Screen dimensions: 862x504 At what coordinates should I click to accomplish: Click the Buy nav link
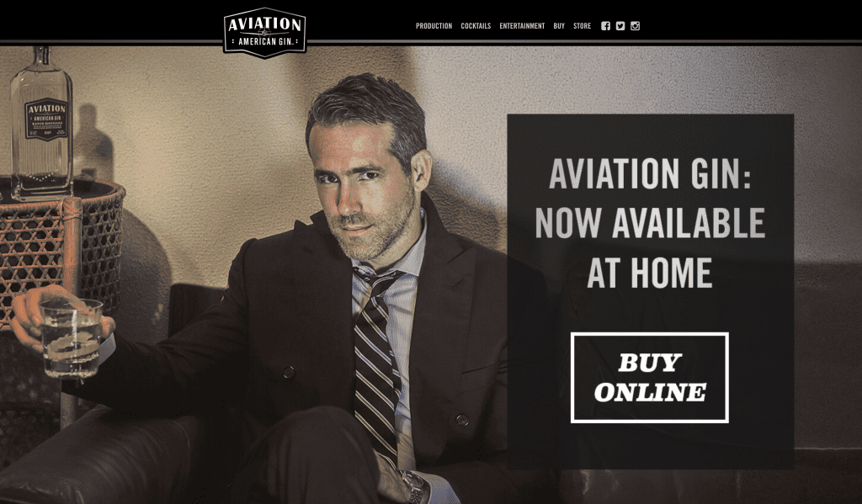tap(559, 26)
